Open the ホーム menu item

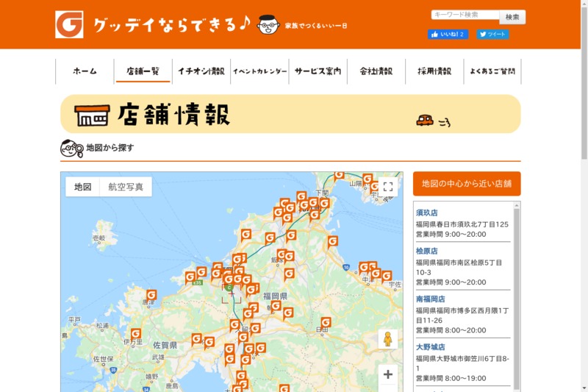click(85, 71)
